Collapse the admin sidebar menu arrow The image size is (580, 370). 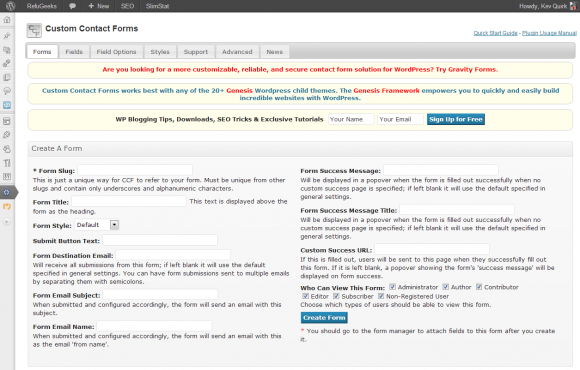[x=7, y=222]
